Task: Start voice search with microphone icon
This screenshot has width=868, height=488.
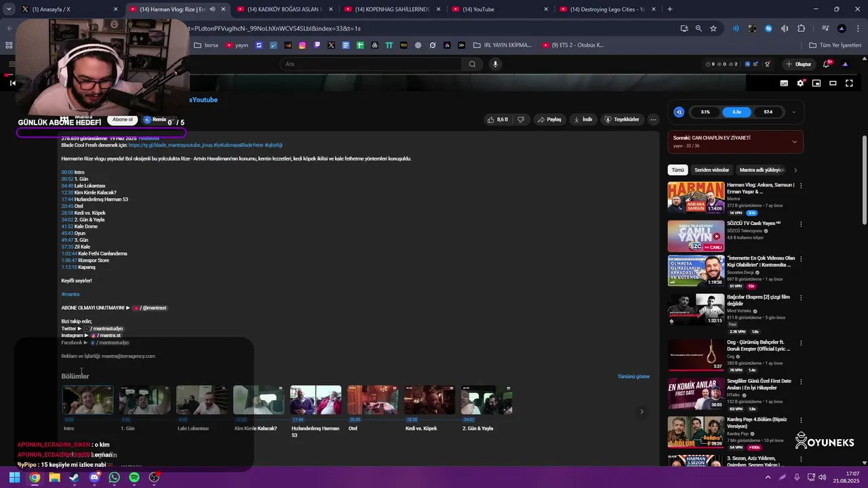Action: click(495, 64)
